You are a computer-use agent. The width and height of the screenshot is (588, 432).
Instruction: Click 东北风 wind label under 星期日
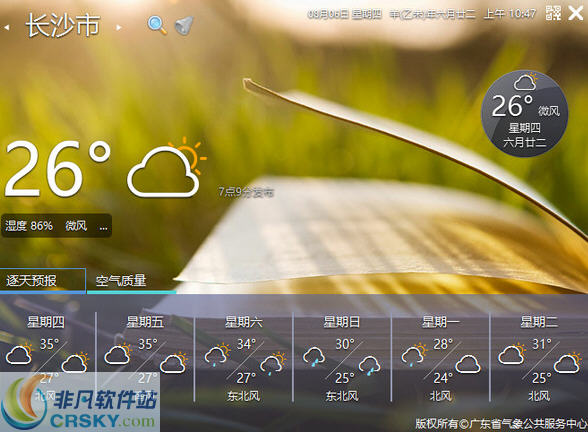pyautogui.click(x=342, y=396)
